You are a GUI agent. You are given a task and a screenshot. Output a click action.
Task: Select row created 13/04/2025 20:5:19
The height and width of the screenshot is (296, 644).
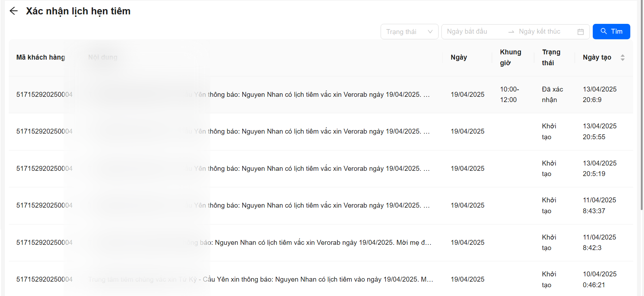click(316, 169)
